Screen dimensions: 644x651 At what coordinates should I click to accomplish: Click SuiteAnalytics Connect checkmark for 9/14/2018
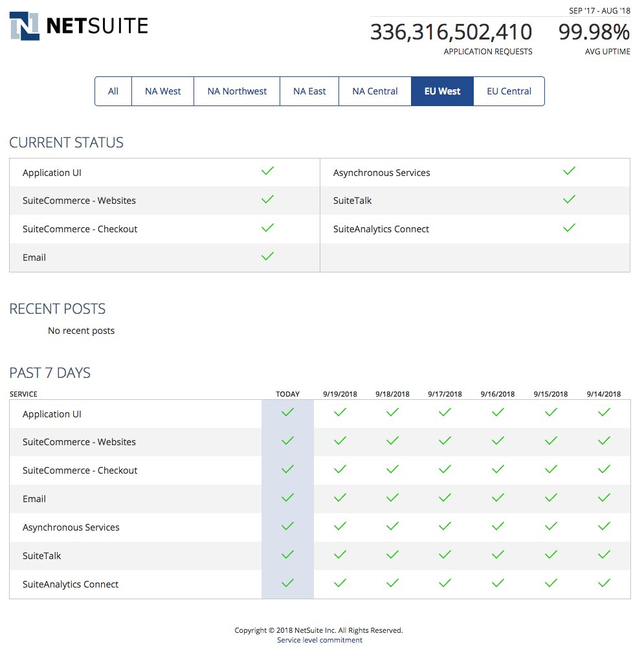click(x=604, y=583)
